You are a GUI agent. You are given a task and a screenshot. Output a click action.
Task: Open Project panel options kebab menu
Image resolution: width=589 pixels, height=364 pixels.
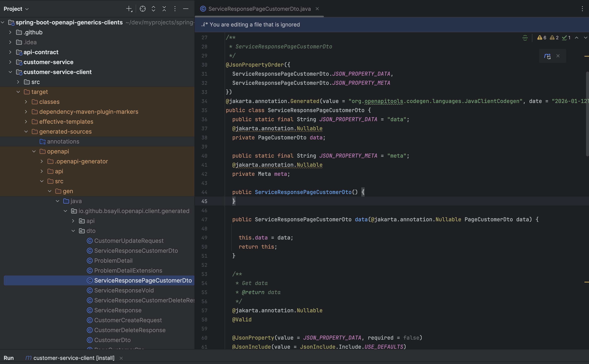(x=175, y=9)
